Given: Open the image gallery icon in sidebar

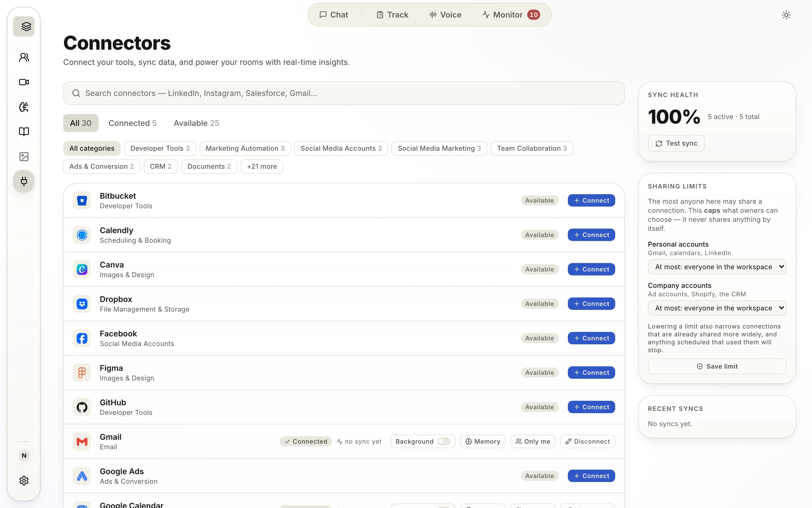Looking at the screenshot, I should pyautogui.click(x=24, y=157).
